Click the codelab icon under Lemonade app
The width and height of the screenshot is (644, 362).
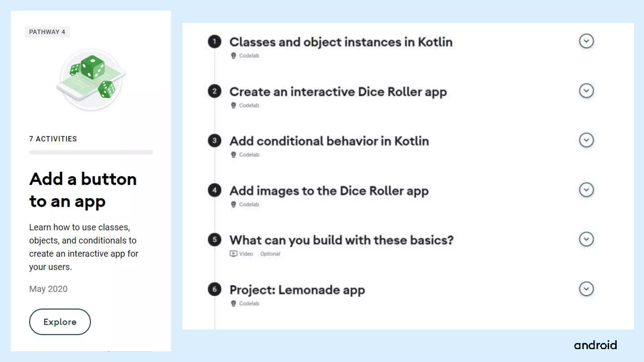233,304
